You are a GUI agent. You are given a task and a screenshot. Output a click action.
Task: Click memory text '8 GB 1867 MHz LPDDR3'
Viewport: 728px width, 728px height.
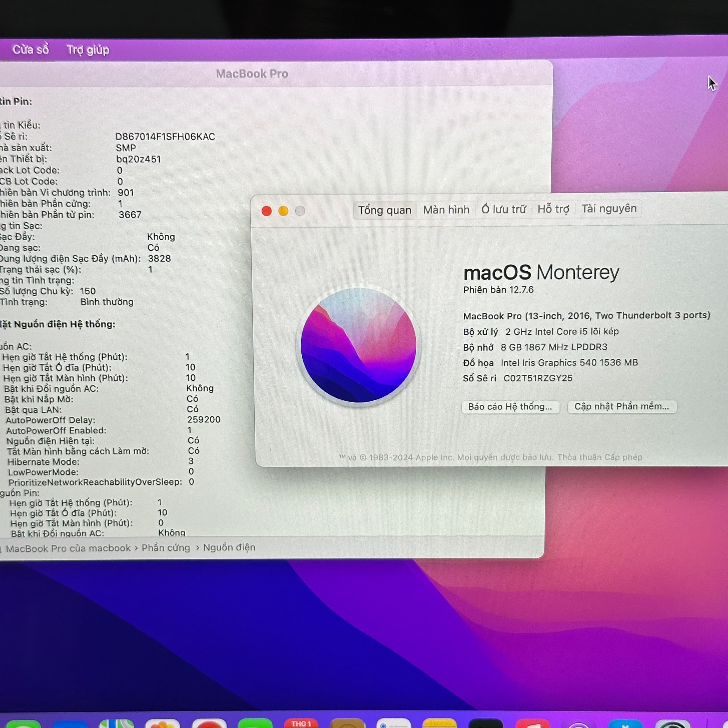(x=554, y=347)
